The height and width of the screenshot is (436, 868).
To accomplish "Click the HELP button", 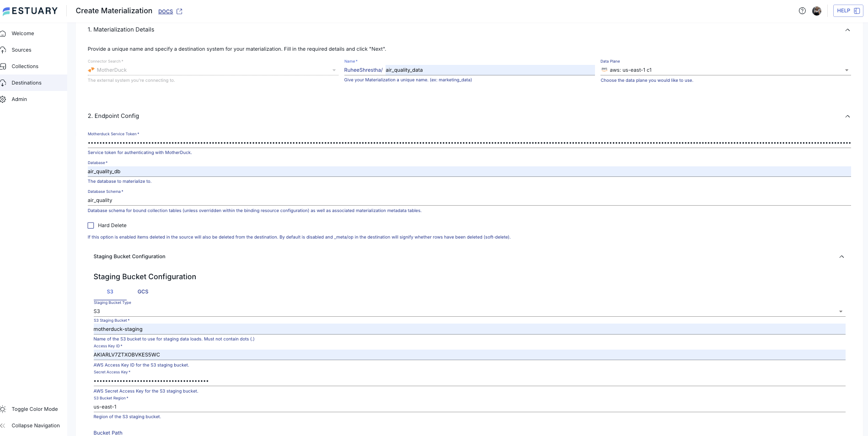I will [x=848, y=11].
